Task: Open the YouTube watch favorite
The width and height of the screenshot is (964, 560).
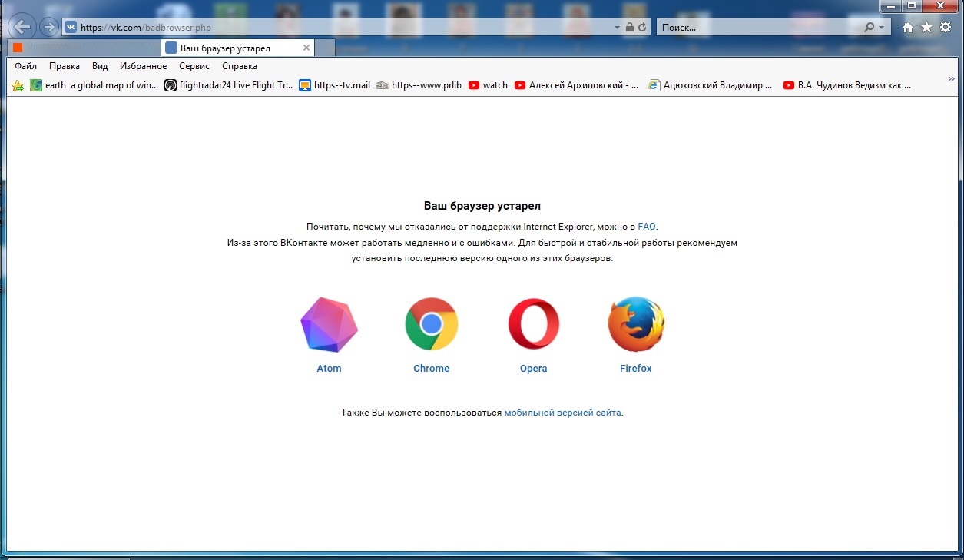Action: point(488,85)
